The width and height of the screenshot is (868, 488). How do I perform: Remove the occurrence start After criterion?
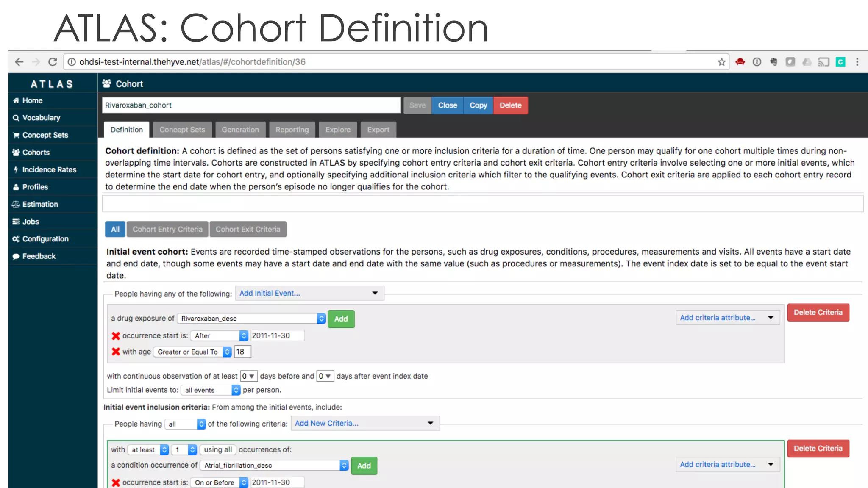click(116, 336)
